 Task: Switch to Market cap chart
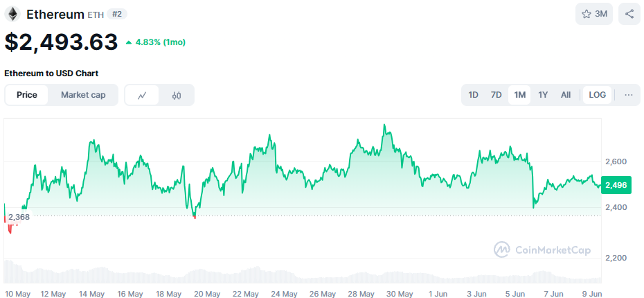83,95
